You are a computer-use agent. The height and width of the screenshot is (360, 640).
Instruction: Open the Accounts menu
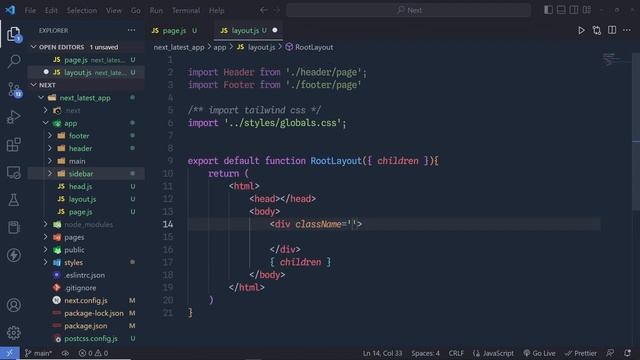pyautogui.click(x=13, y=305)
